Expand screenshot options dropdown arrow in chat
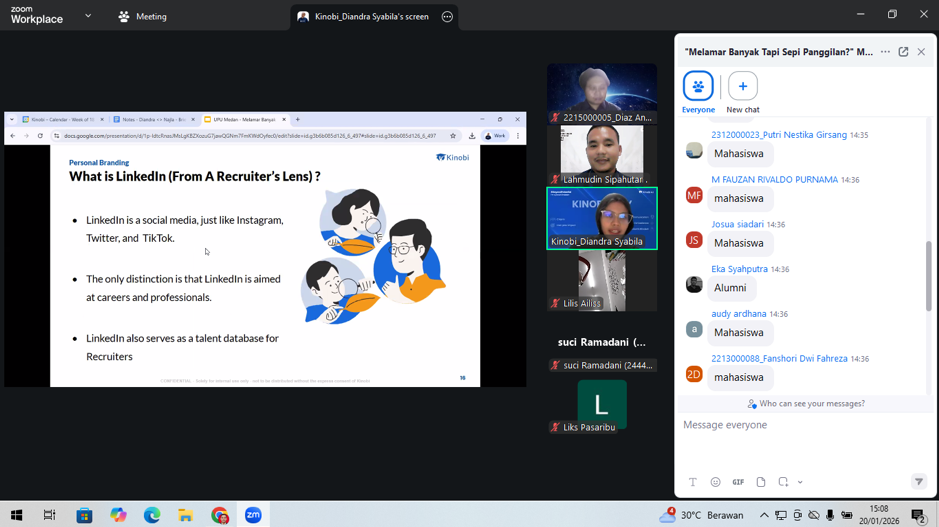Image resolution: width=939 pixels, height=527 pixels. point(800,482)
